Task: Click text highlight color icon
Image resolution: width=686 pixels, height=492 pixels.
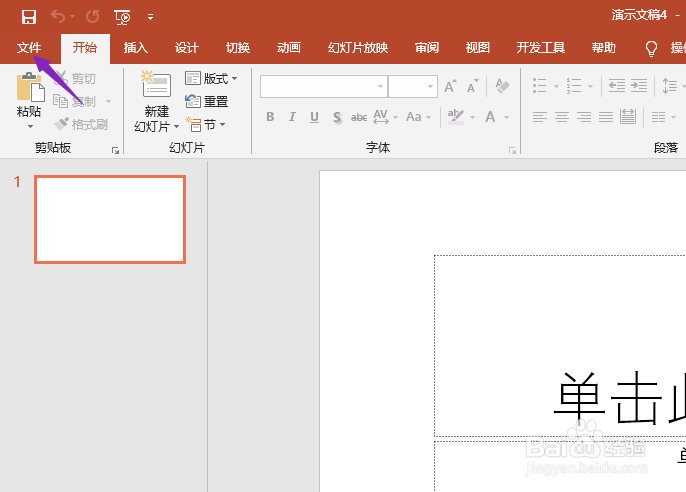Action: 456,117
